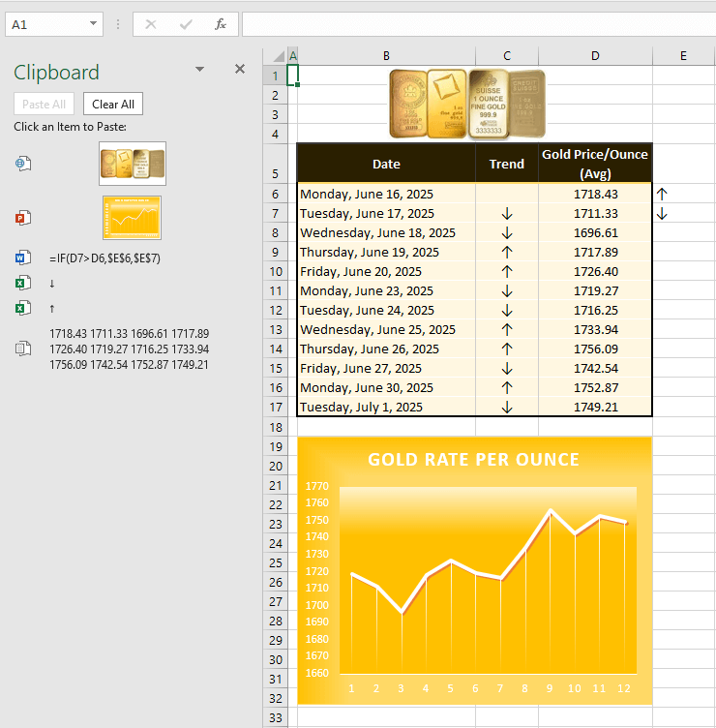Open Clipboard task pane options dropdown
This screenshot has width=716, height=728.
pyautogui.click(x=199, y=70)
